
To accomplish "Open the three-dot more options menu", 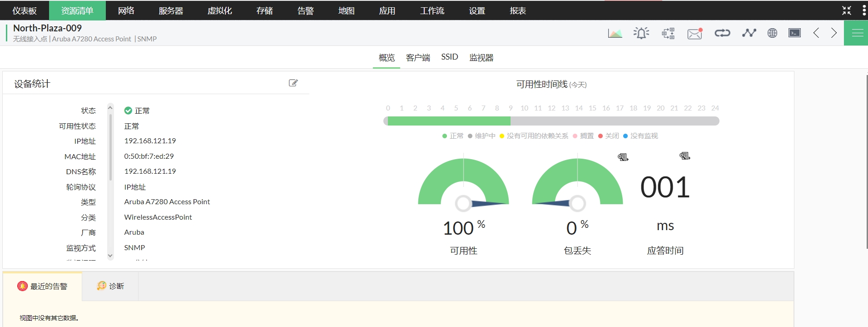I will [x=864, y=10].
